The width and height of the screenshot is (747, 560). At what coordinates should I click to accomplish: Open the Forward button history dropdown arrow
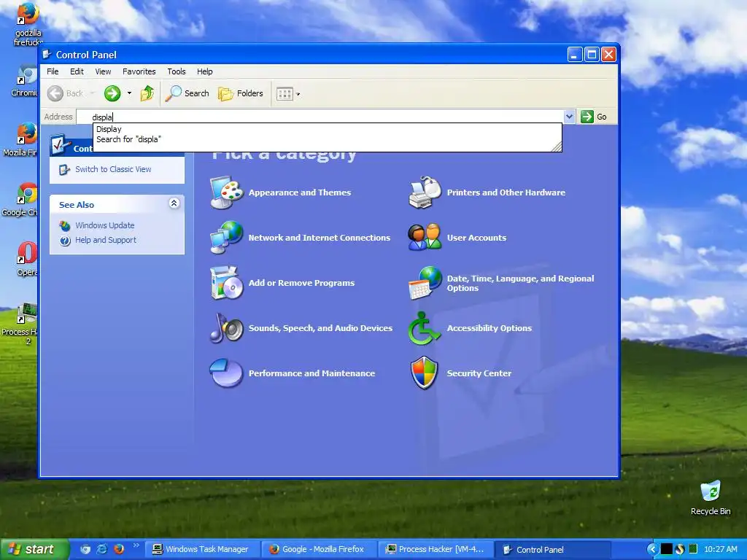[129, 93]
